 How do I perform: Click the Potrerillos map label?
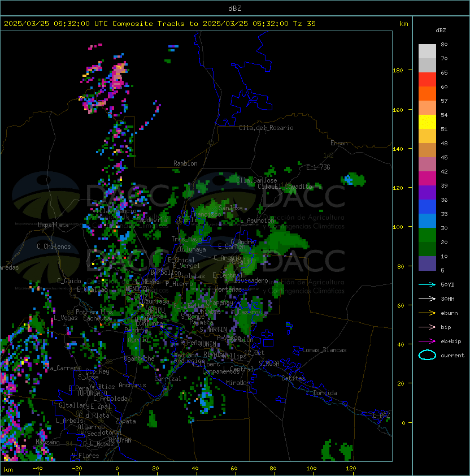click(x=94, y=311)
